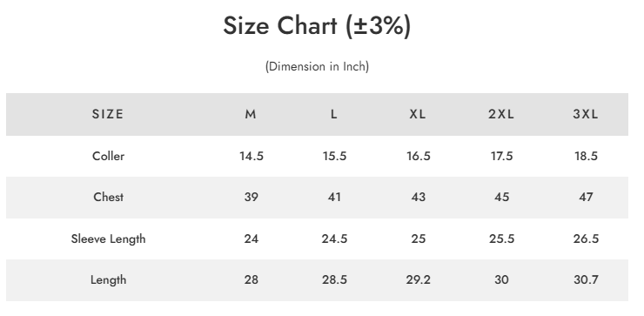The height and width of the screenshot is (316, 644).
Task: Select Sleeve Length value 24.5
Action: [334, 239]
